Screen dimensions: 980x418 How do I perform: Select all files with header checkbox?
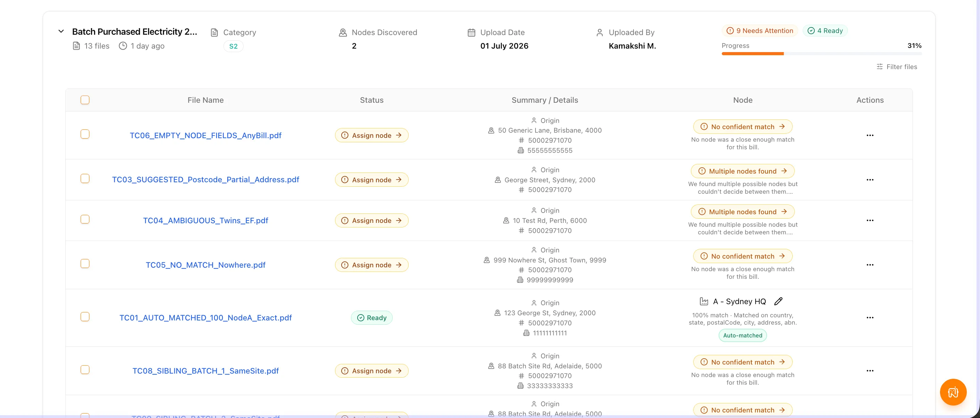(85, 100)
